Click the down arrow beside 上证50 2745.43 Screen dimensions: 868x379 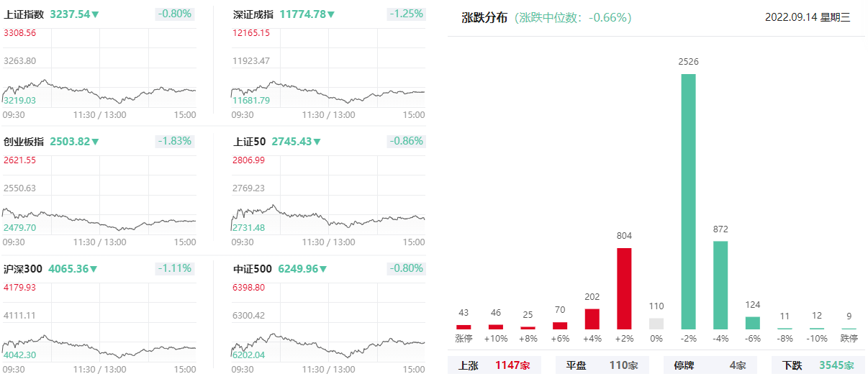[317, 142]
